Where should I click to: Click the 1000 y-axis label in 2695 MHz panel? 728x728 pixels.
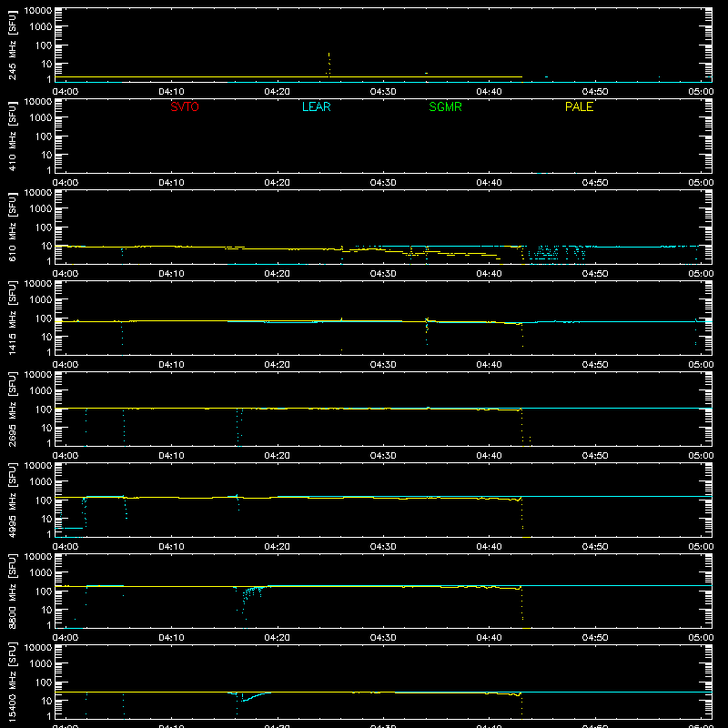pos(40,391)
